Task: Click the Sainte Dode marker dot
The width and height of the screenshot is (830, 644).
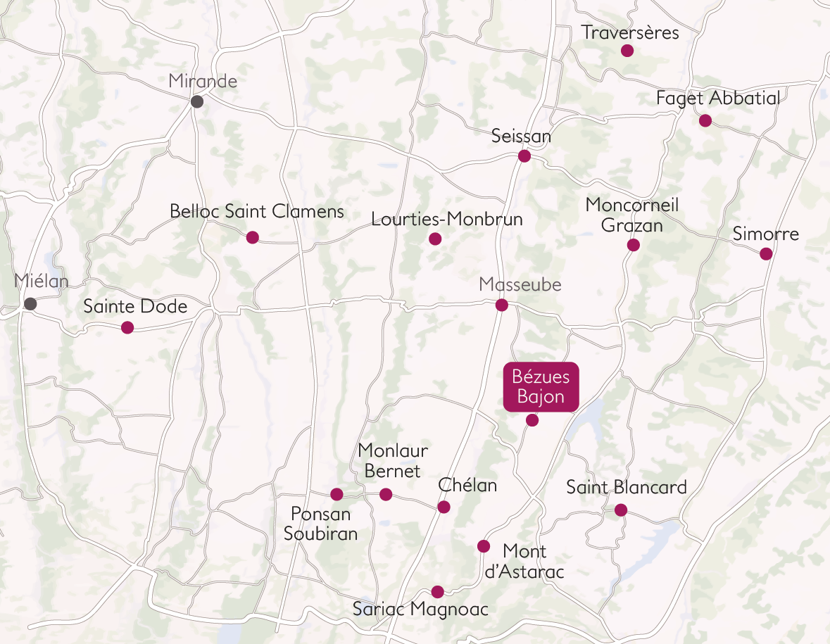Action: click(x=127, y=327)
